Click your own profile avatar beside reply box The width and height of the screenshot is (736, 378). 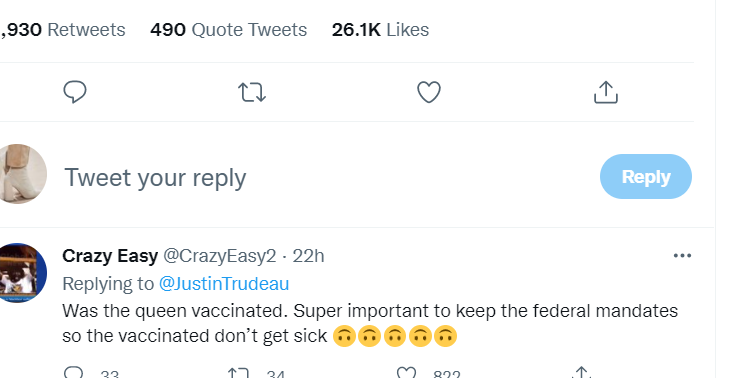(x=22, y=174)
